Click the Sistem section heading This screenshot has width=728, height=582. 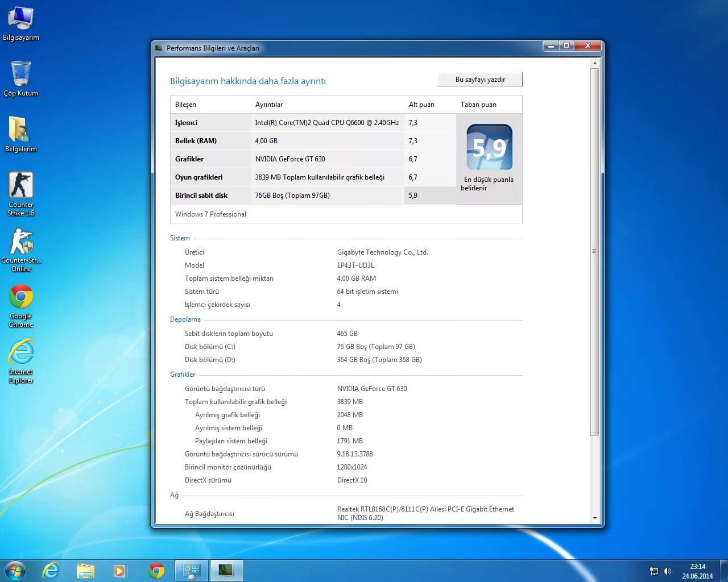point(180,238)
